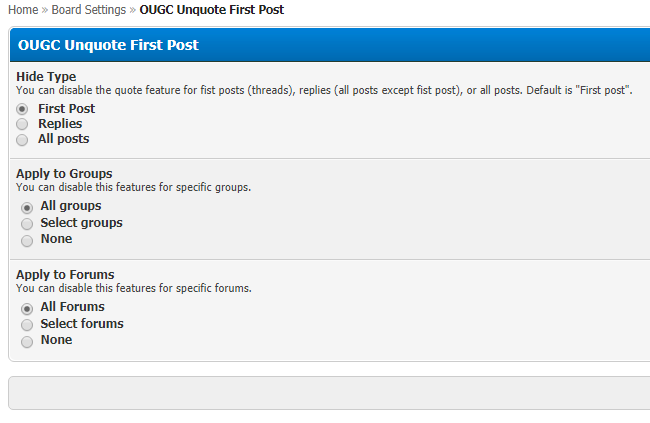Choose the 'All Forums' radio option
This screenshot has height=423, width=650.
click(27, 308)
